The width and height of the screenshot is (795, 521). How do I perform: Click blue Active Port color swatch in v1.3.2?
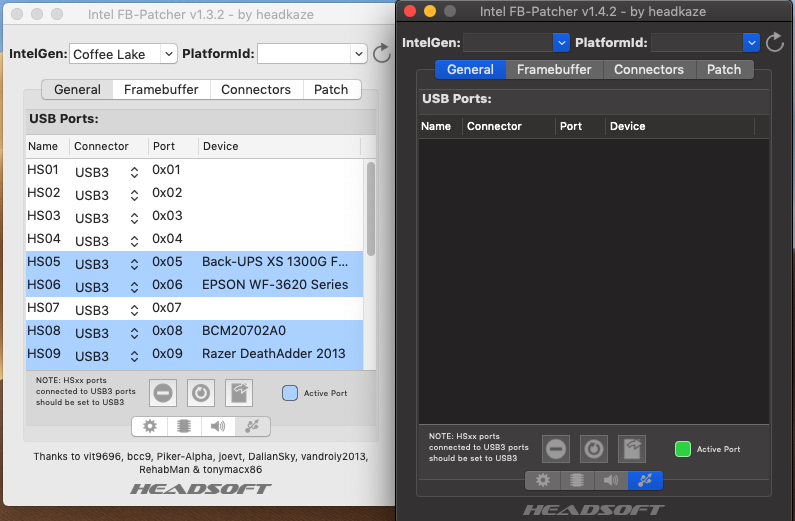coord(290,393)
